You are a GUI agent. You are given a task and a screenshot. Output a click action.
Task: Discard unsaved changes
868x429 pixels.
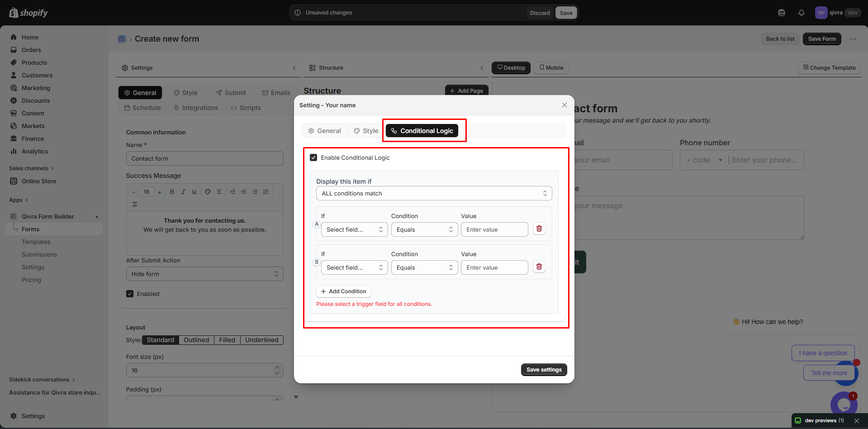[540, 13]
